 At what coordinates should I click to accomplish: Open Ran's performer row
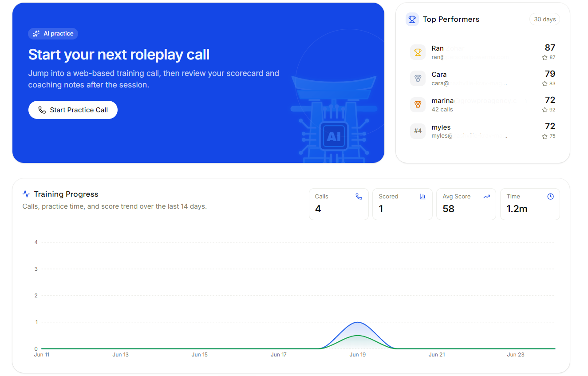click(x=483, y=52)
